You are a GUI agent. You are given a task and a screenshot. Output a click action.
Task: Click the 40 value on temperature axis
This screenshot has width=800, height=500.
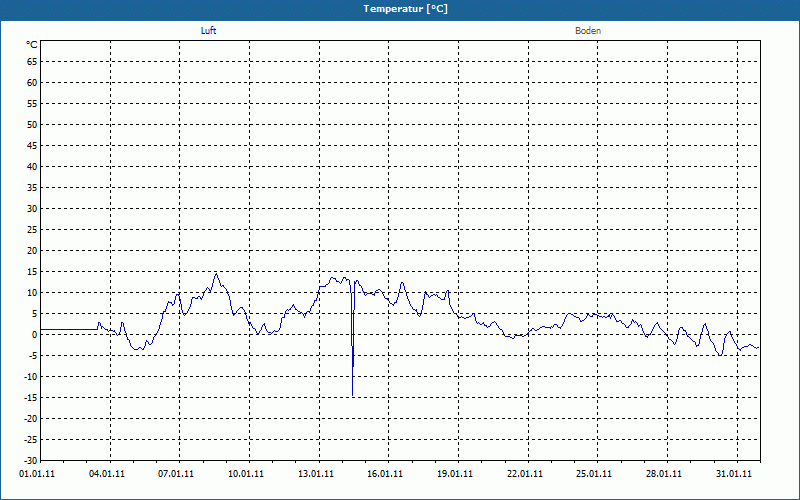coord(32,167)
